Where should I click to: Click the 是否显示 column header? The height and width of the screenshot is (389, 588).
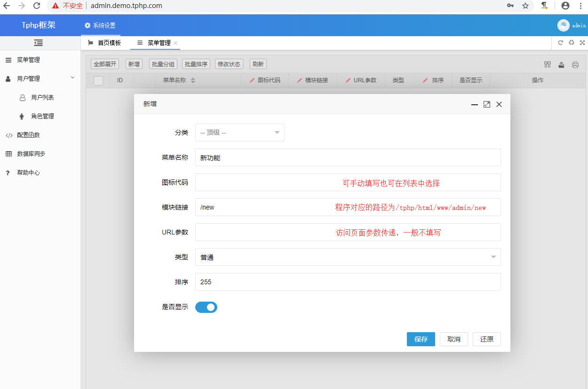tap(471, 80)
